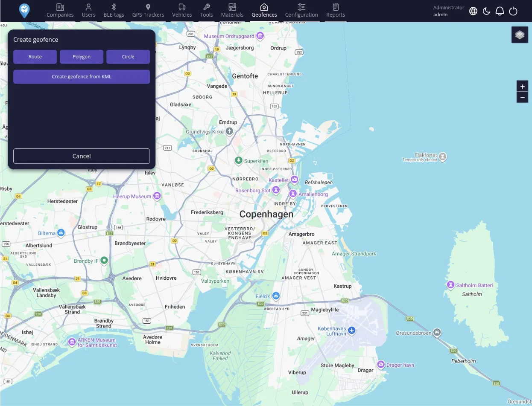532x406 pixels.
Task: Click the Superkilen park marker
Action: (239, 161)
